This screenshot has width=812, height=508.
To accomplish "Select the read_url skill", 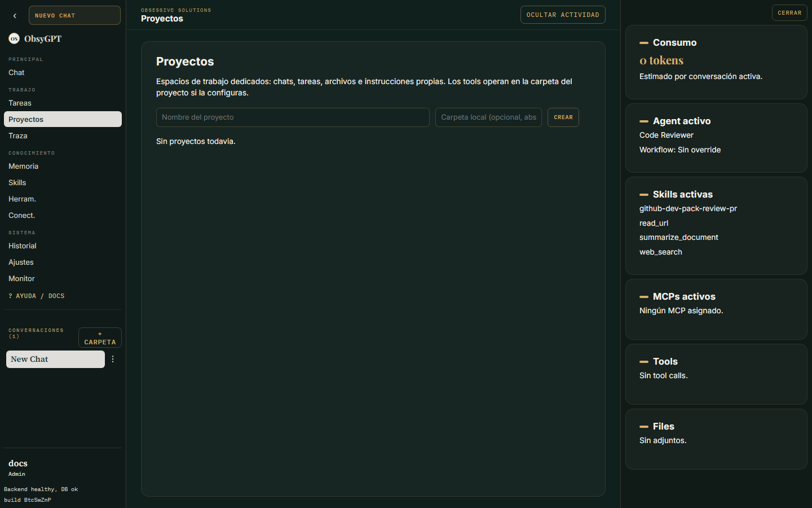I will click(654, 224).
